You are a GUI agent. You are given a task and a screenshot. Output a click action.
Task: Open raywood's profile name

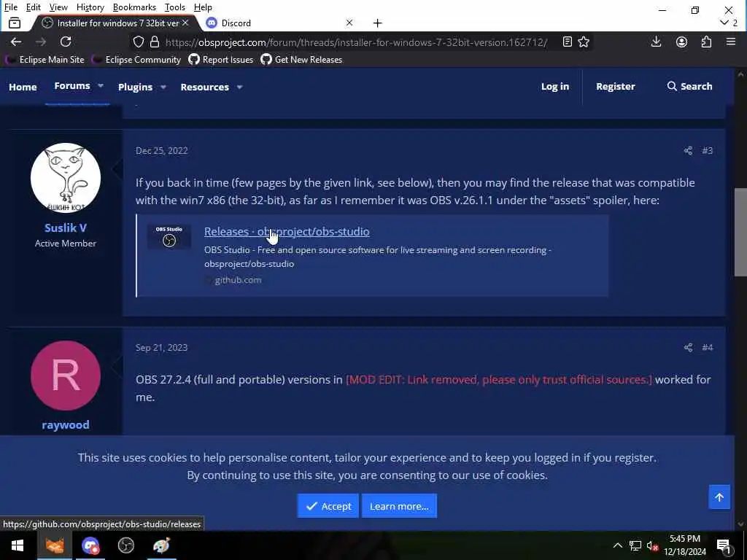(x=66, y=425)
